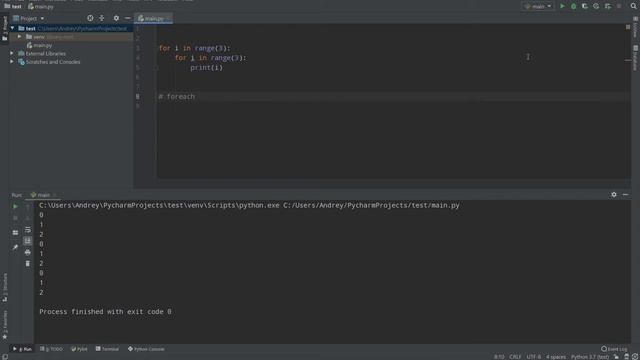This screenshot has width=640, height=360.
Task: Open UTF-8 encoding selector
Action: click(533, 357)
